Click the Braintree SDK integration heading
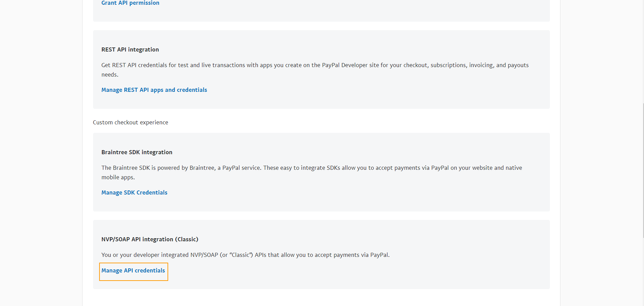 pos(137,152)
